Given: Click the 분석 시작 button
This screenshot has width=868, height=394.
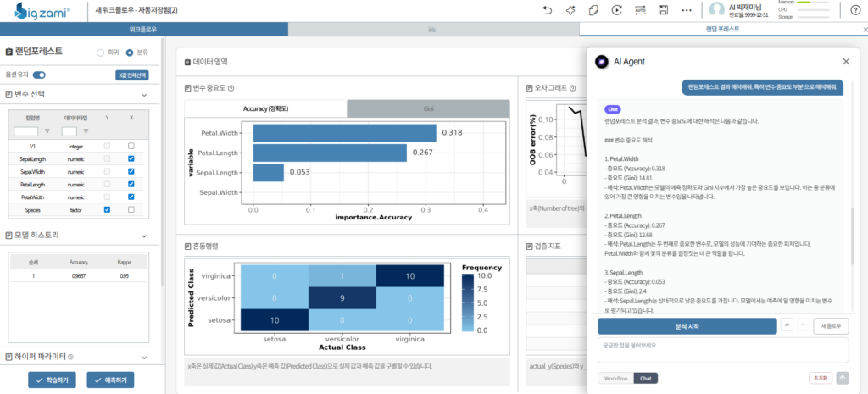Looking at the screenshot, I should pyautogui.click(x=687, y=326).
